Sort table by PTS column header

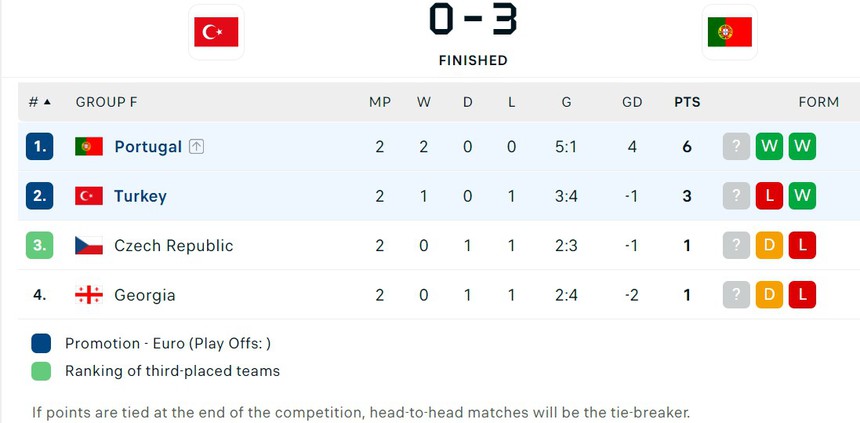pos(687,102)
